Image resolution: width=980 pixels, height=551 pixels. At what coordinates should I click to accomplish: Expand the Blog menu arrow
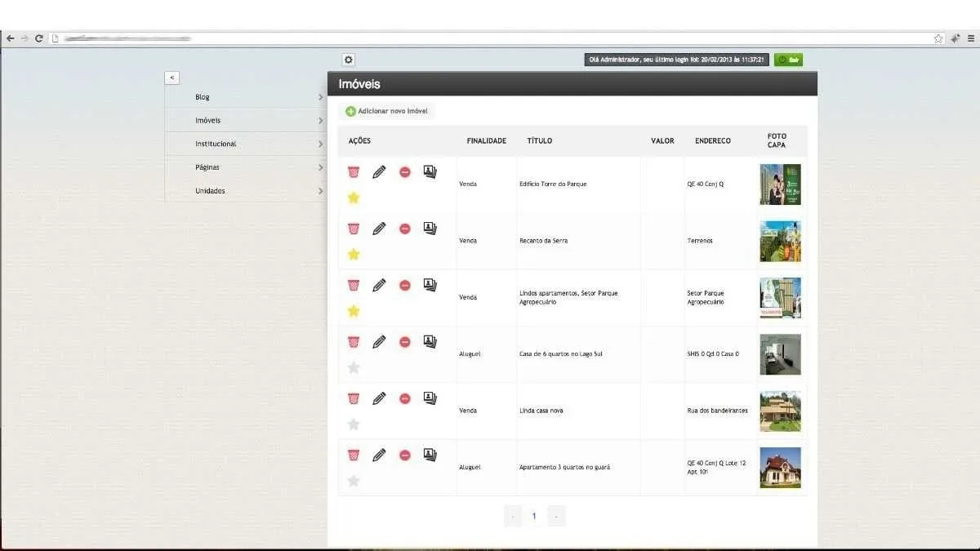pyautogui.click(x=320, y=97)
